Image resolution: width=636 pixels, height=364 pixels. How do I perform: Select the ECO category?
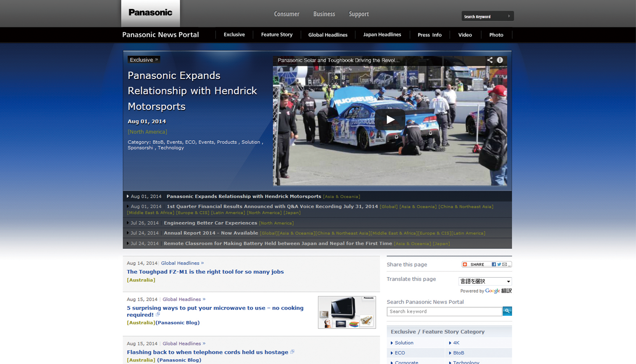pyautogui.click(x=400, y=353)
